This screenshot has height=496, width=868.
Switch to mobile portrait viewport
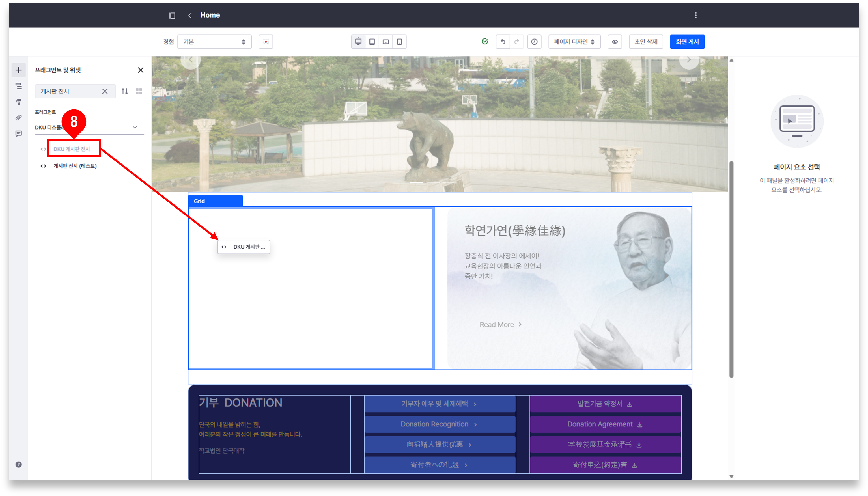pyautogui.click(x=399, y=42)
